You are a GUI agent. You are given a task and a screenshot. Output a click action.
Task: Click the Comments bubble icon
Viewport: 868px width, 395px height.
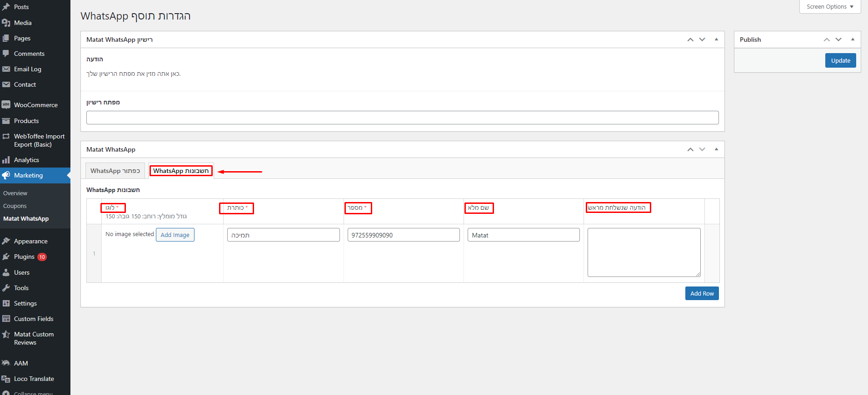(x=6, y=54)
